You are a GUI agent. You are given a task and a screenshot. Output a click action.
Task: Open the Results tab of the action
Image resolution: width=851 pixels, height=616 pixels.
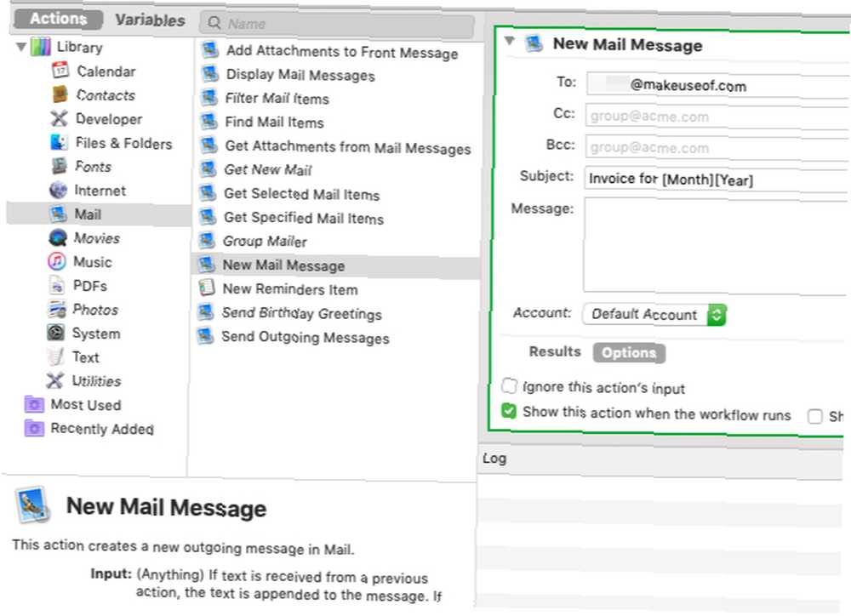click(x=555, y=351)
